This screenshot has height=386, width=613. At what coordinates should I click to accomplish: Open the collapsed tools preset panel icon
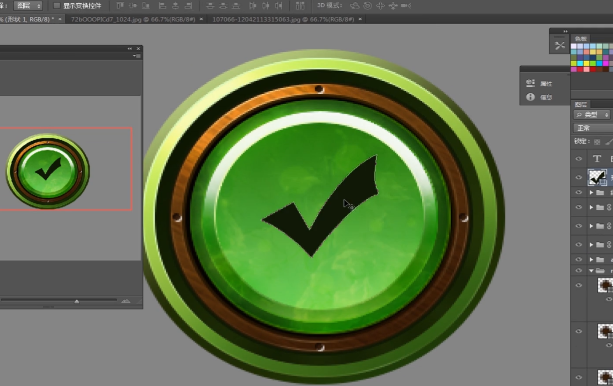560,45
